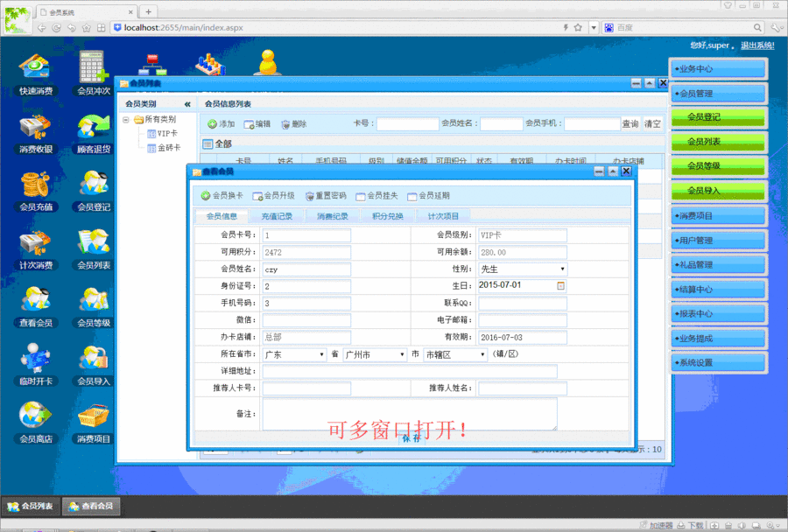The image size is (788, 532).
Task: Click the network diagram desktop icon
Action: [152, 64]
